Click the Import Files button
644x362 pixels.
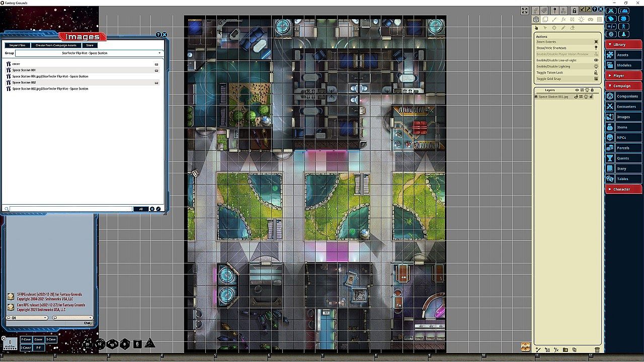click(x=17, y=45)
